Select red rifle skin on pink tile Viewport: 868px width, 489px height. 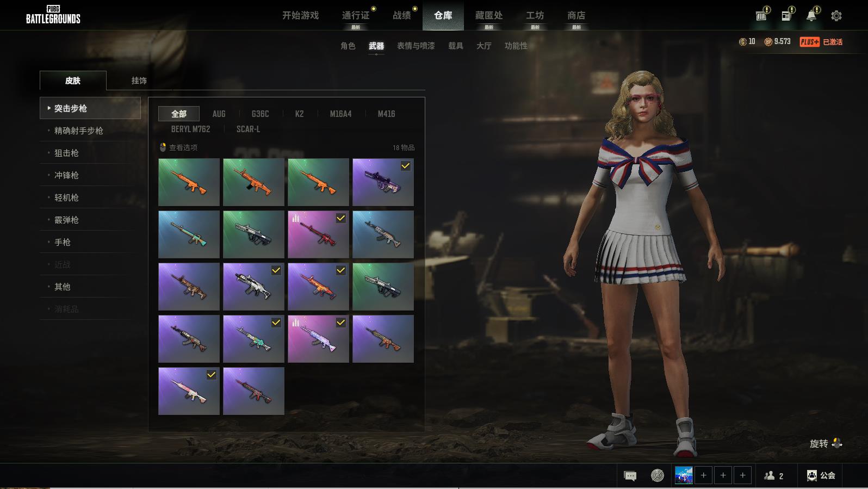pyautogui.click(x=318, y=234)
